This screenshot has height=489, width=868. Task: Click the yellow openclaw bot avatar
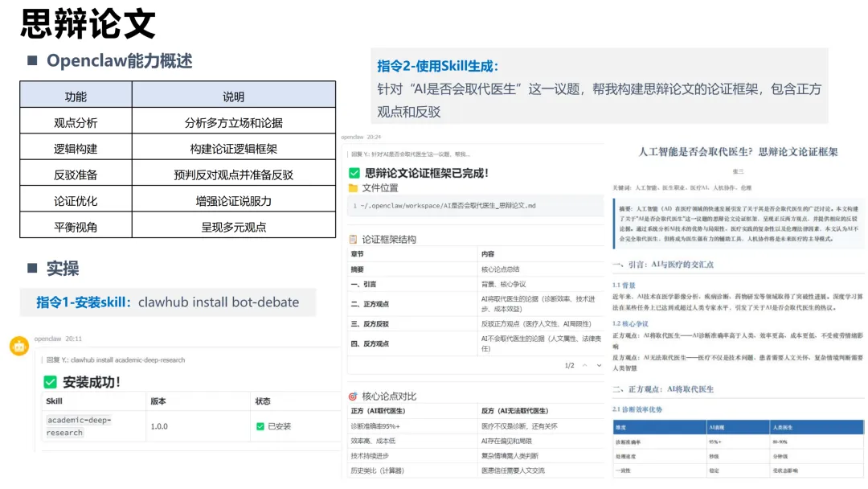click(x=19, y=346)
